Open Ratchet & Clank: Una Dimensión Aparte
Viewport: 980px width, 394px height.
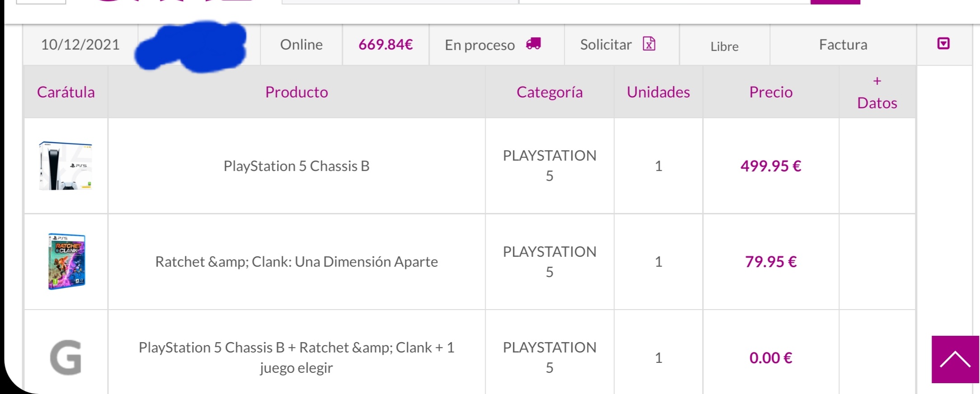pyautogui.click(x=296, y=262)
